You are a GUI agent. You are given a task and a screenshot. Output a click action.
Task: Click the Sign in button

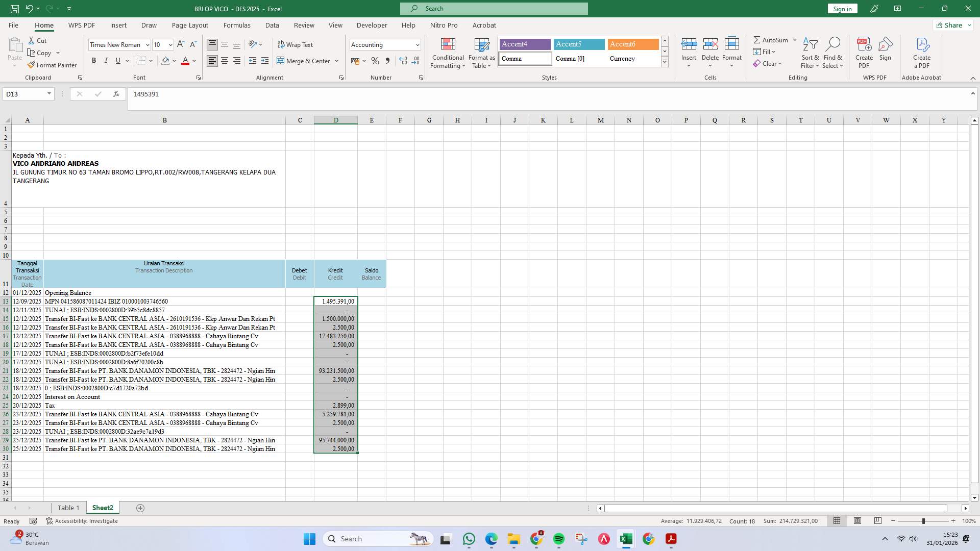(842, 8)
